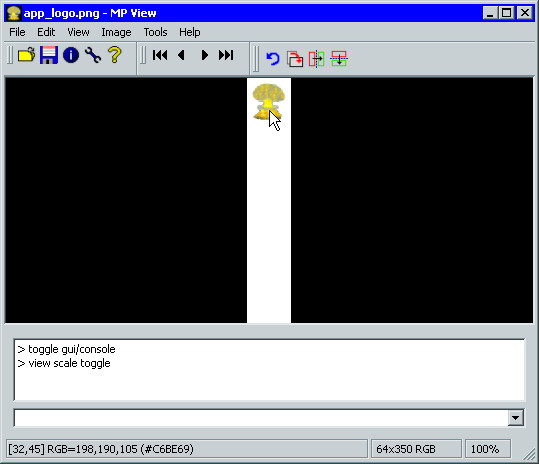Click the app icon in the title bar

tap(14, 13)
